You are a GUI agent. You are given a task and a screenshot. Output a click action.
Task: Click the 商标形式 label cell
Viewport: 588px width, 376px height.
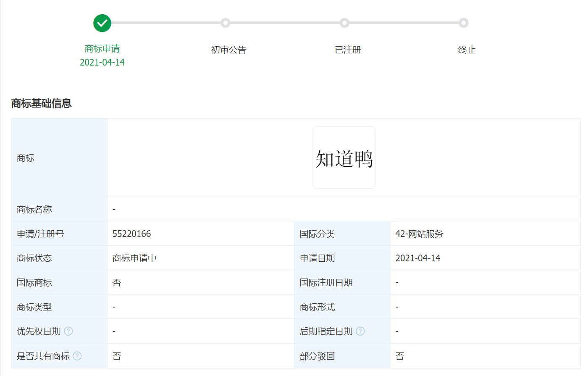coord(342,307)
